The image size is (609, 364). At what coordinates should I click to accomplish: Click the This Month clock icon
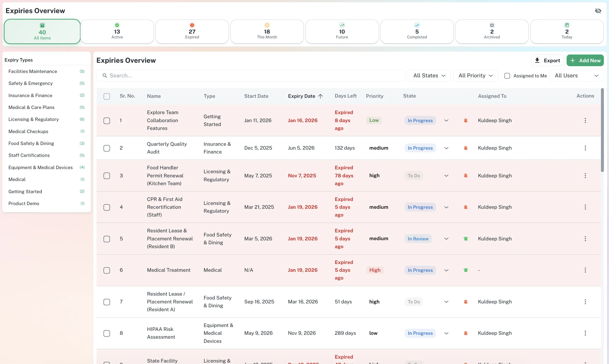[x=267, y=25]
